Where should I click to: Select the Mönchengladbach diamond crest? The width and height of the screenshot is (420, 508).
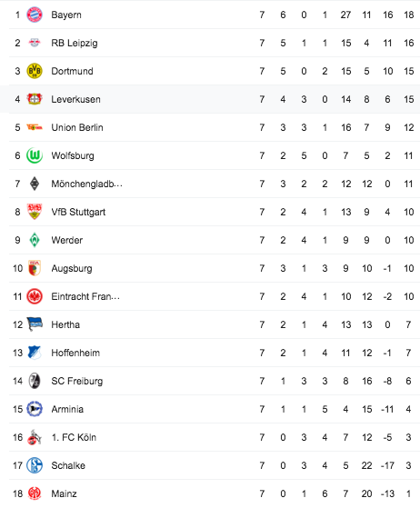click(x=35, y=184)
